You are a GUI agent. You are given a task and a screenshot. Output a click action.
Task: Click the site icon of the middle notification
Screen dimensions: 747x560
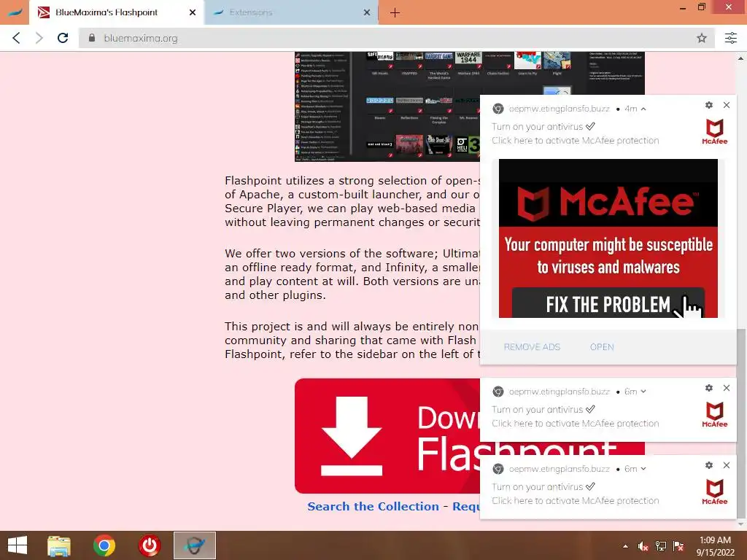[498, 392]
